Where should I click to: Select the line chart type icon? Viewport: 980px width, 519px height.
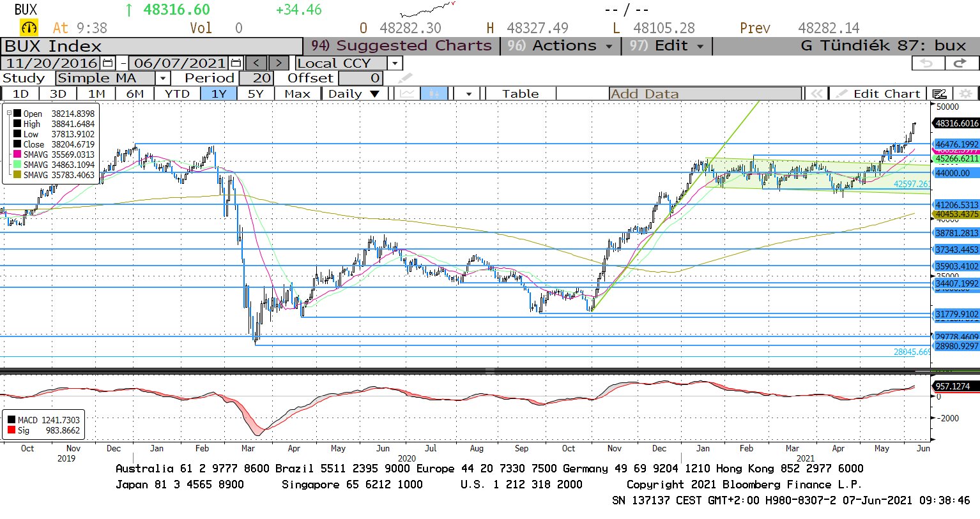point(407,94)
